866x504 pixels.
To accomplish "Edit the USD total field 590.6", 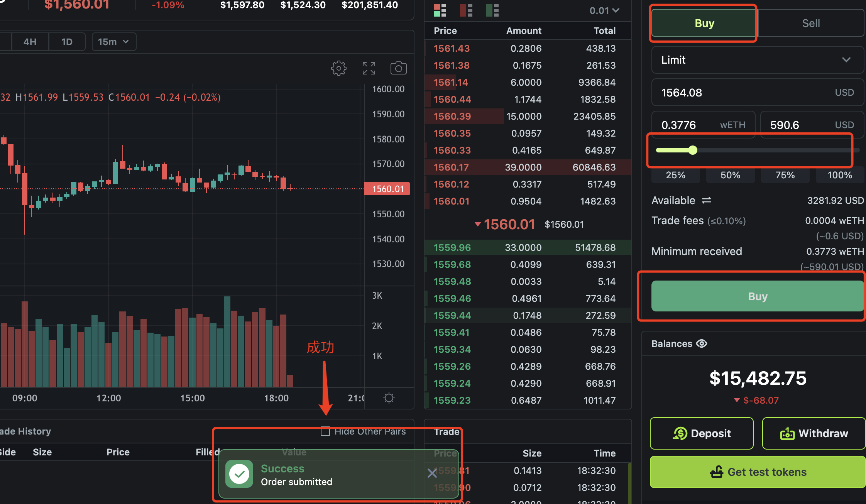I will [x=812, y=125].
